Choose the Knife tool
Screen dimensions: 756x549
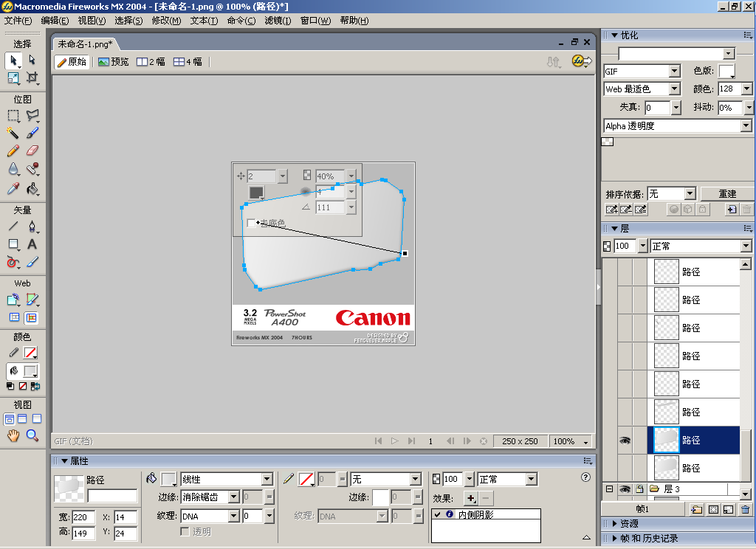click(x=32, y=262)
